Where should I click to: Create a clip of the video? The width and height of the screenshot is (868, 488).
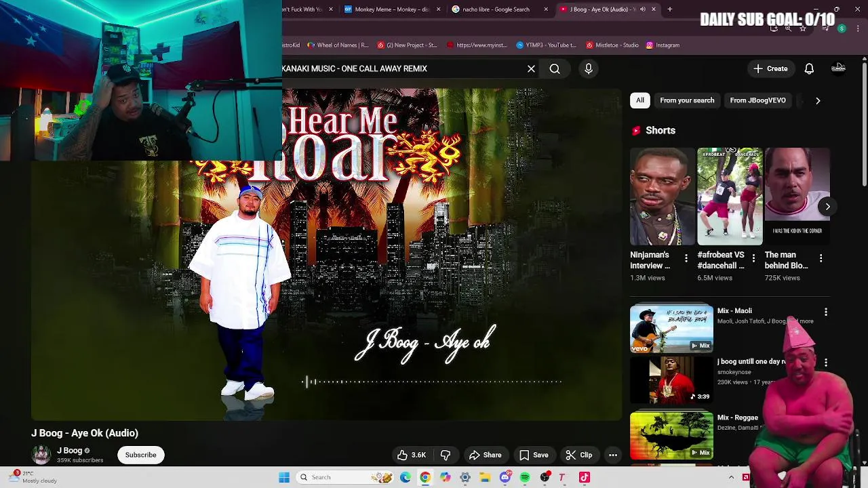click(579, 455)
